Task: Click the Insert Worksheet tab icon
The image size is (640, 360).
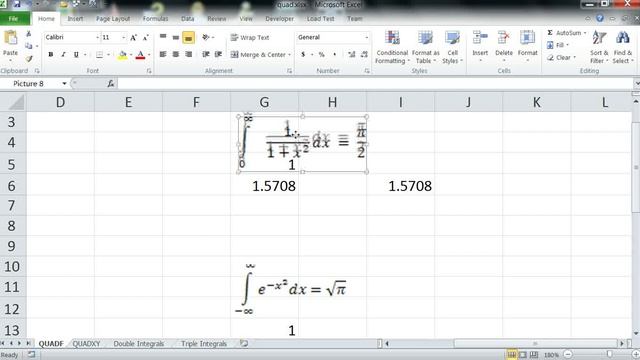Action: point(244,343)
